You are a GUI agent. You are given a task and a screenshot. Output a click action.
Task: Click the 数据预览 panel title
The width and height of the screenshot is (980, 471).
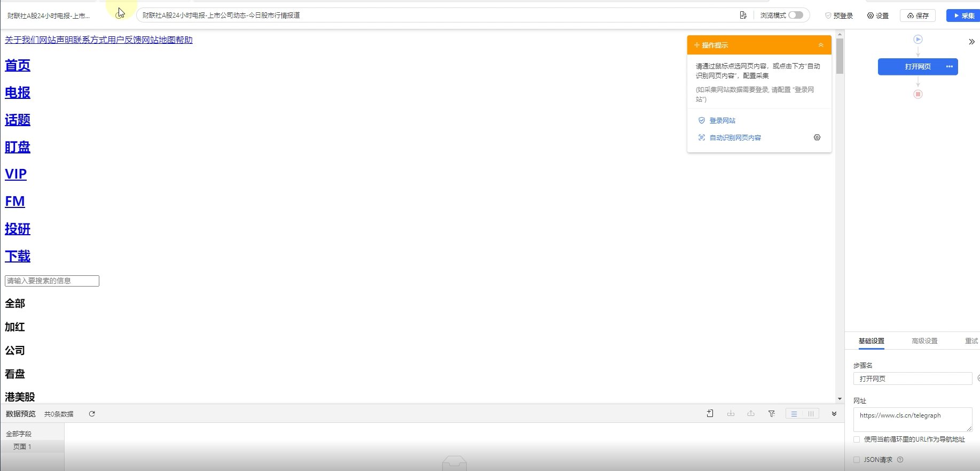pyautogui.click(x=21, y=414)
